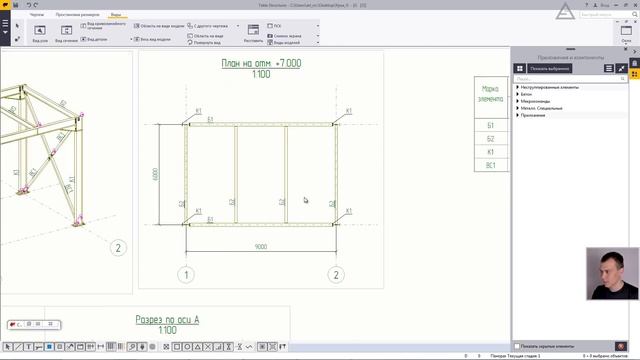
Task: Click the grid thumbnails view icon in side panel
Action: pyautogui.click(x=520, y=69)
